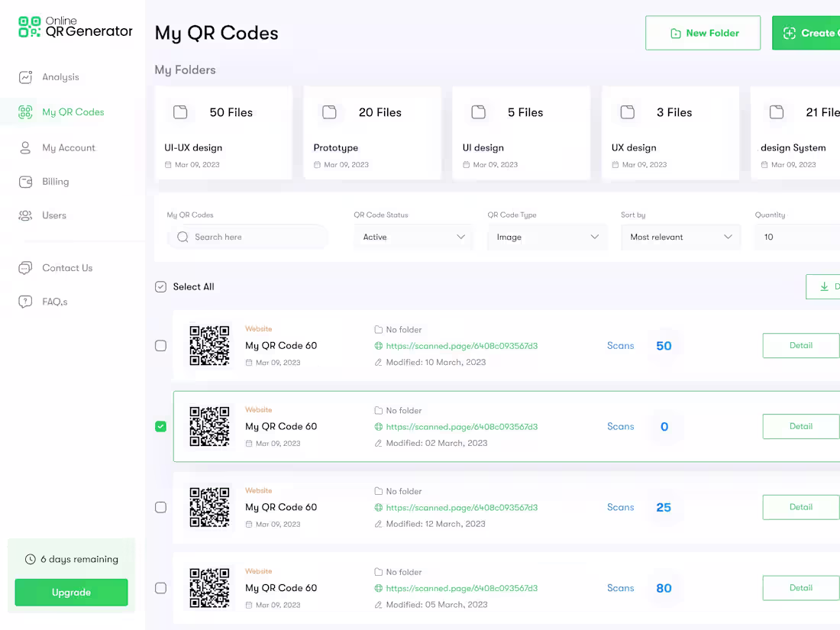Screen dimensions: 840x630
Task: Enable the Select All checkbox
Action: (x=160, y=286)
